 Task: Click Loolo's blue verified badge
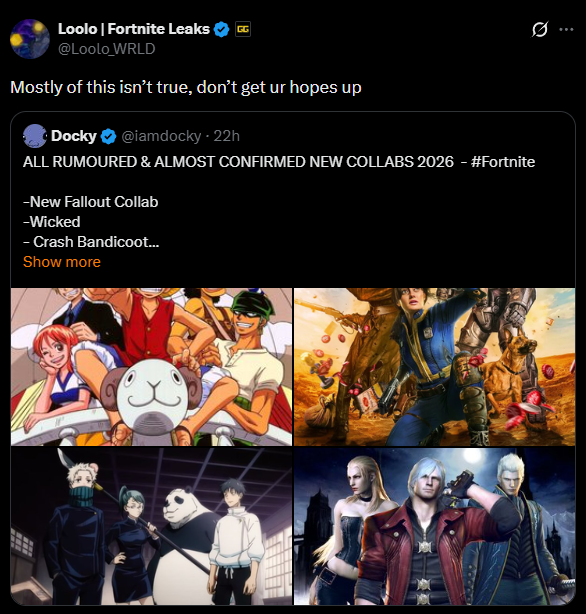pos(222,29)
